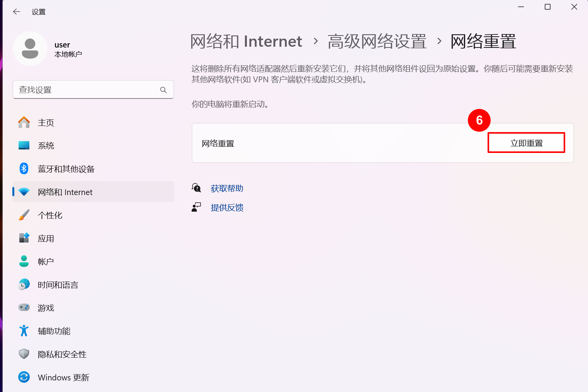Click the brush icon for 个性化
Image resolution: width=588 pixels, height=392 pixels.
24,215
